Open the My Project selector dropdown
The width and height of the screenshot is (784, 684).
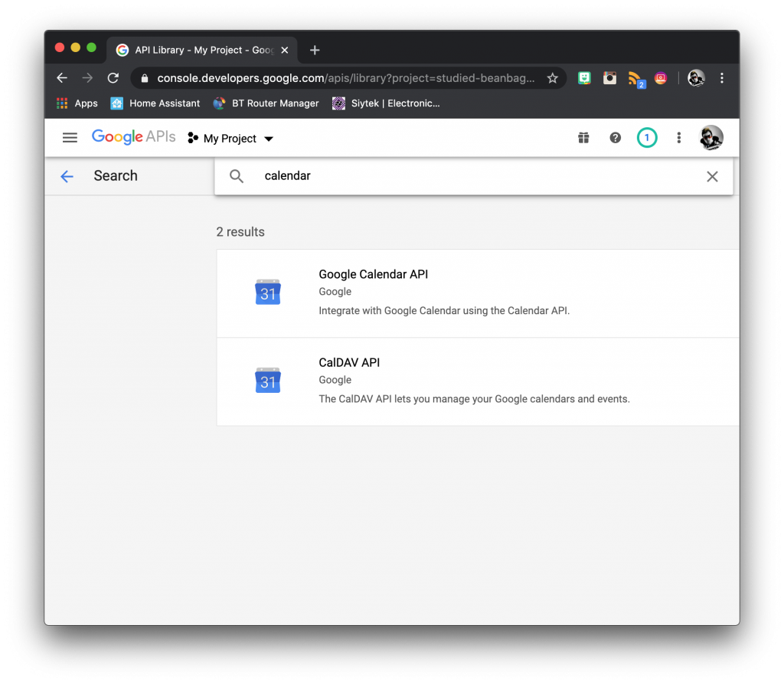click(230, 138)
